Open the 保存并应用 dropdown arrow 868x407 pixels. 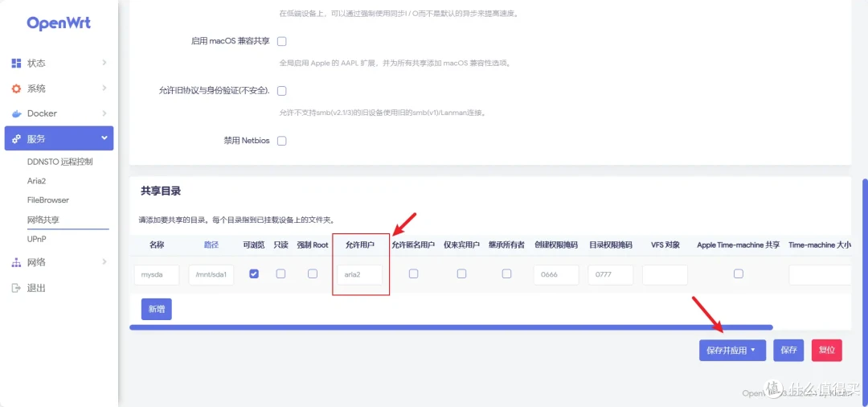pyautogui.click(x=753, y=351)
